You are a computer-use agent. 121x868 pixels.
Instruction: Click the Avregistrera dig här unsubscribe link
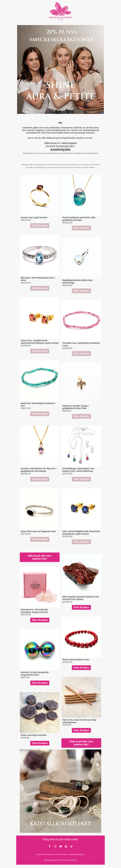pos(77,854)
